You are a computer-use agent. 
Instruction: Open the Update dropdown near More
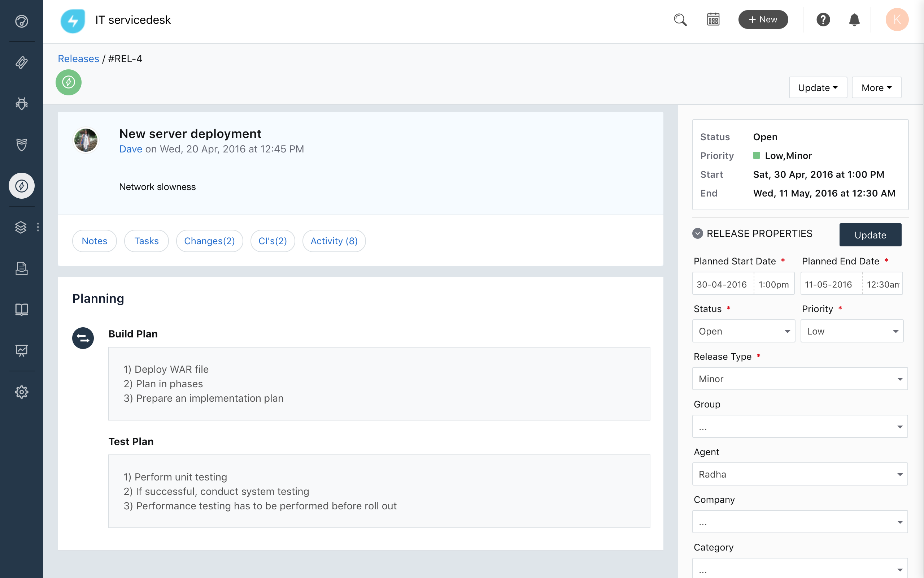tap(818, 87)
